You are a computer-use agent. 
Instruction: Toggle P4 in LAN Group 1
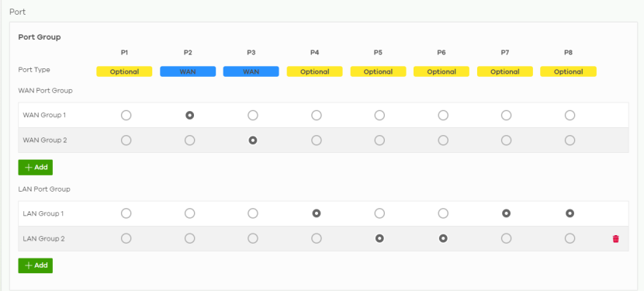pos(317,213)
